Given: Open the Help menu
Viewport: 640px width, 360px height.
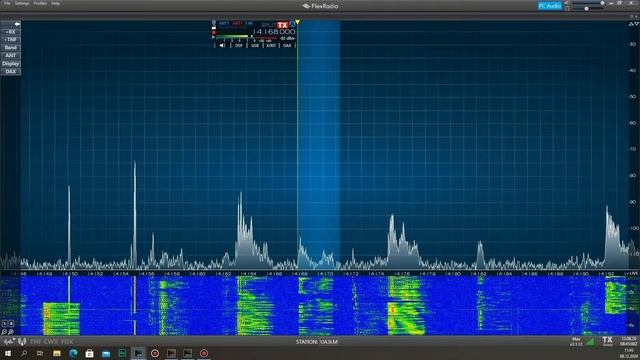Looking at the screenshot, I should [56, 3].
